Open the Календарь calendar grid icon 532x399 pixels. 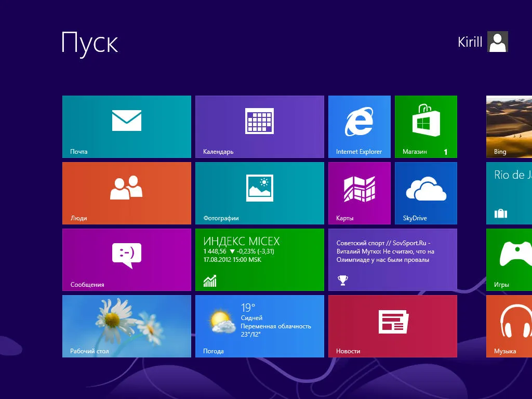pyautogui.click(x=260, y=121)
